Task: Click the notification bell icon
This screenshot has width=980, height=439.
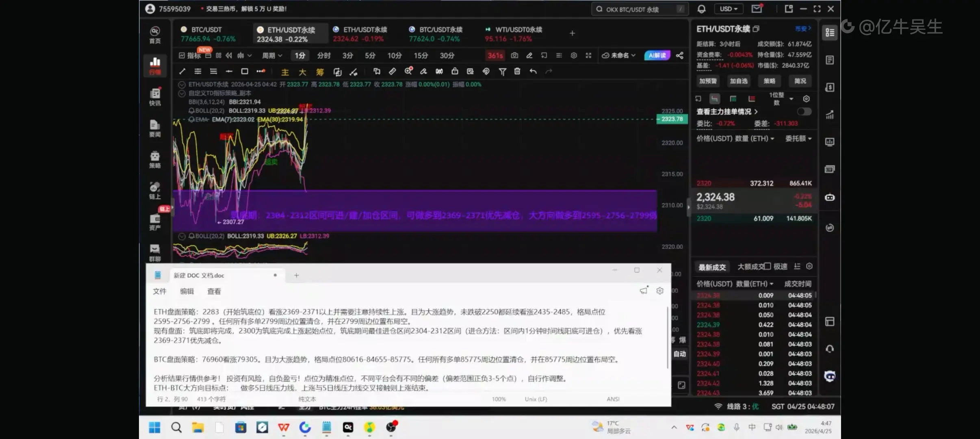Action: (x=701, y=9)
